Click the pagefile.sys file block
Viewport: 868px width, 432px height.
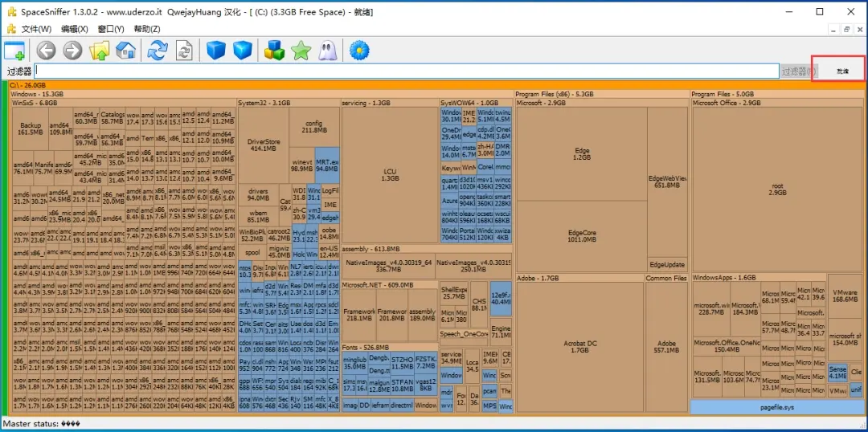(776, 407)
